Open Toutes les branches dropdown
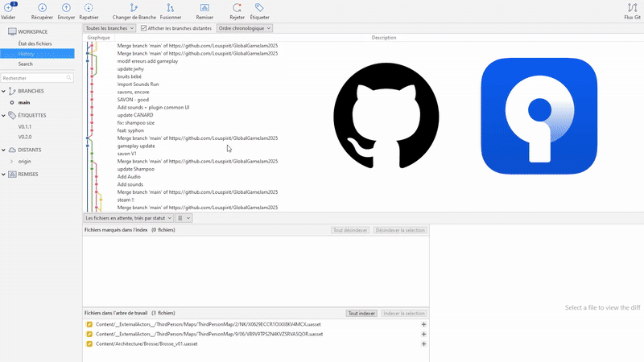 click(109, 28)
